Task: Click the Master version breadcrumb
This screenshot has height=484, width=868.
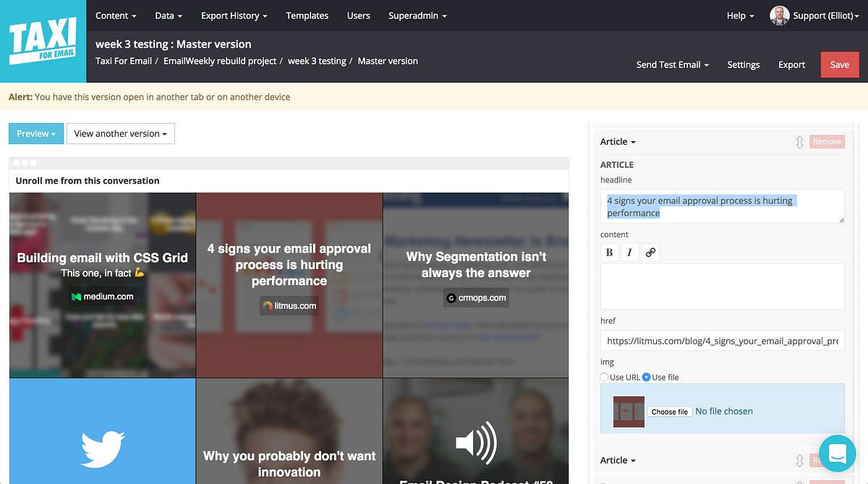Action: pos(388,61)
